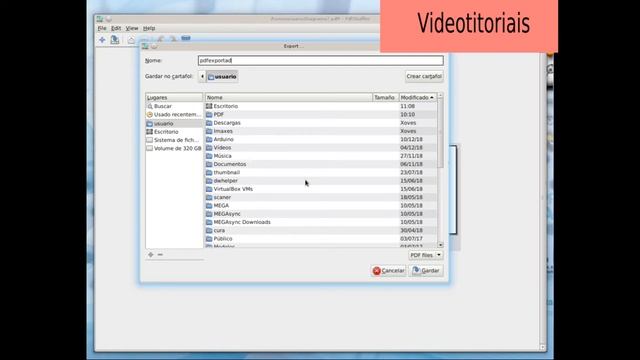This screenshot has height=360, width=640.
Task: Click the 23/07/18 date cell
Action: [411, 172]
